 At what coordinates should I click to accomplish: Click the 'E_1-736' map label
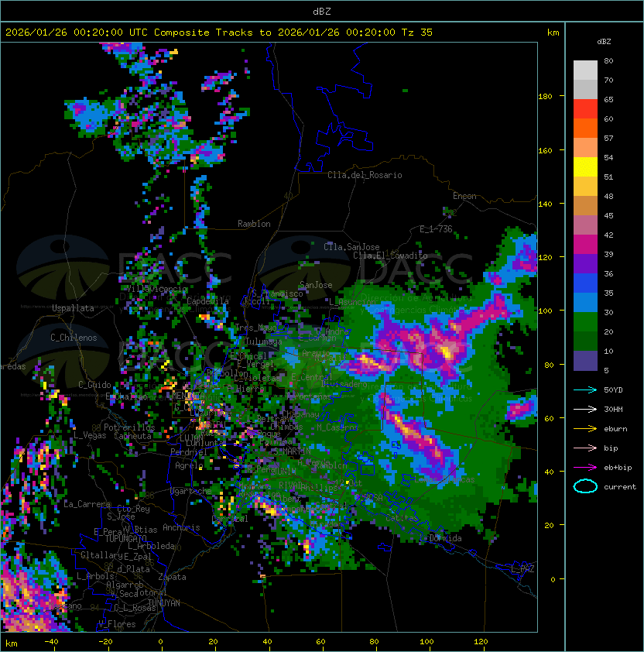(x=436, y=229)
